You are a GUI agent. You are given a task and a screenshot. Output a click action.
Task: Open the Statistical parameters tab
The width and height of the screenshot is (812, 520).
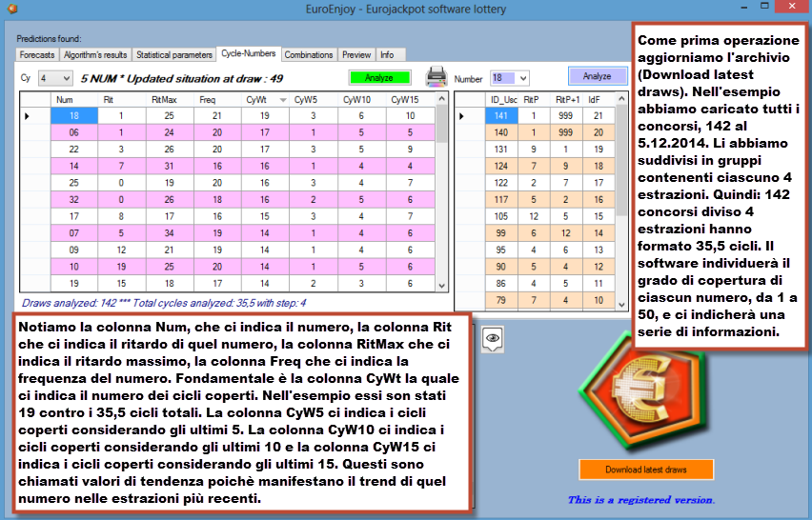(173, 54)
